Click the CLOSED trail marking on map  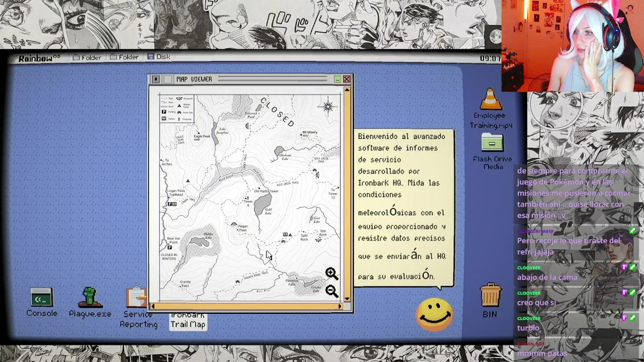point(277,112)
